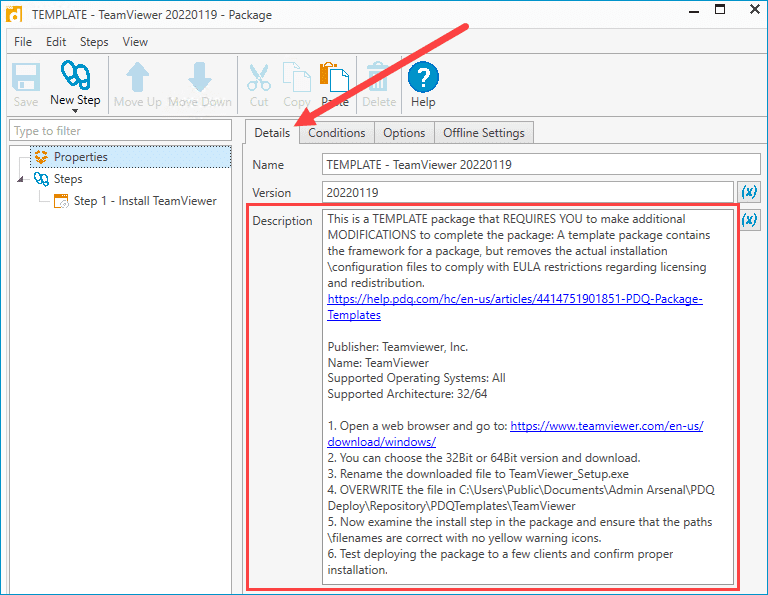This screenshot has width=768, height=595.
Task: Click the 'Supported Operating Systems: All' line
Action: pos(416,378)
